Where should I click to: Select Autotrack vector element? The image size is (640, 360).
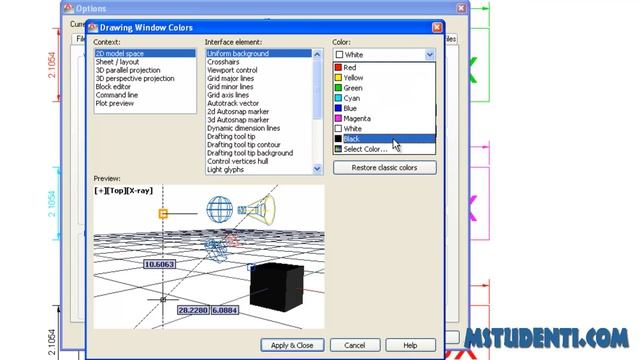pos(259,103)
